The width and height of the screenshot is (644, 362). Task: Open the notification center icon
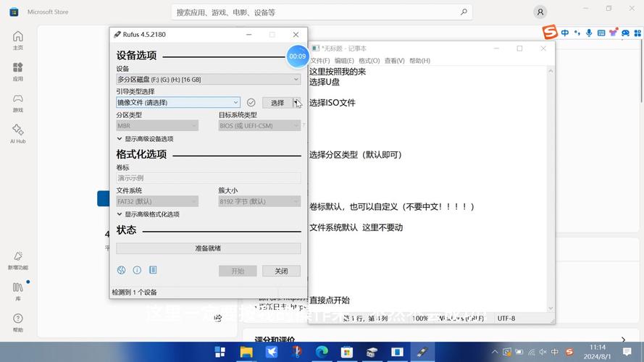(627, 352)
